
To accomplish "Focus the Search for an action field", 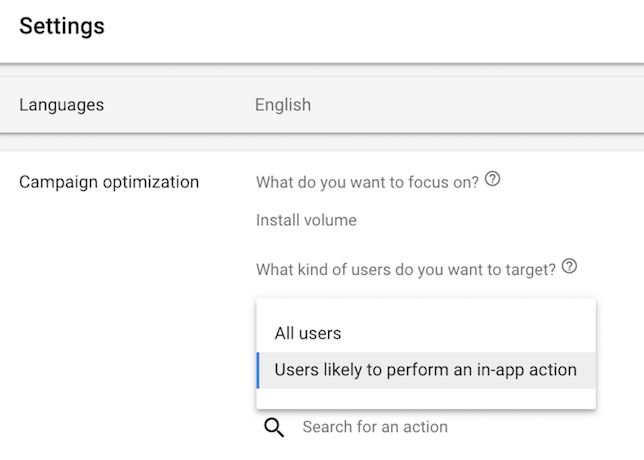I will 375,427.
